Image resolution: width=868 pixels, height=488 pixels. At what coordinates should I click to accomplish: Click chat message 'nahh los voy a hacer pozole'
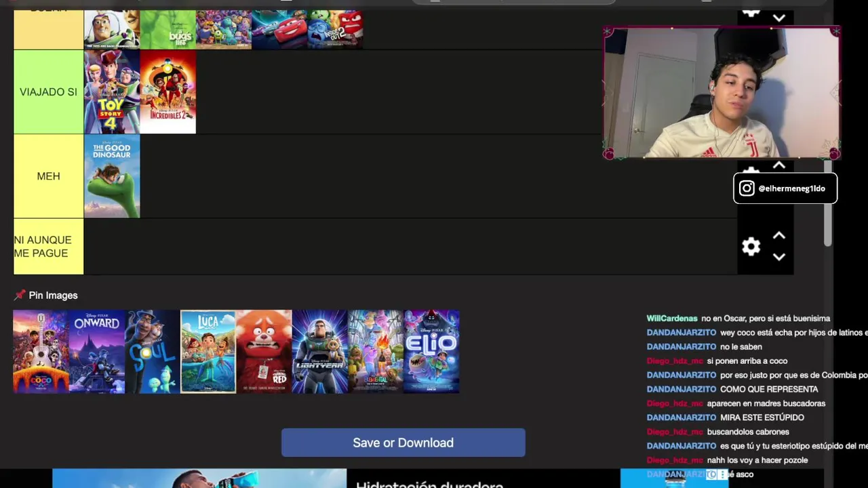(x=757, y=461)
